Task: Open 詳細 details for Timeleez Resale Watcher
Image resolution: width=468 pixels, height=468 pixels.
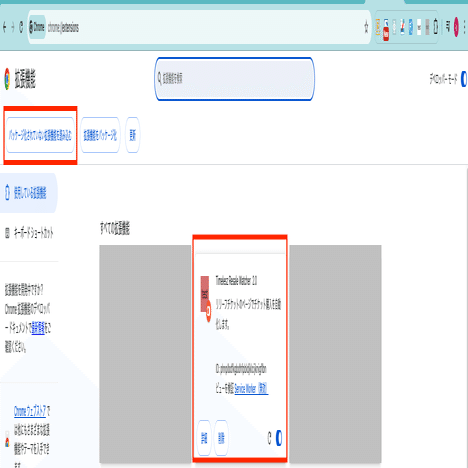Action: (204, 438)
